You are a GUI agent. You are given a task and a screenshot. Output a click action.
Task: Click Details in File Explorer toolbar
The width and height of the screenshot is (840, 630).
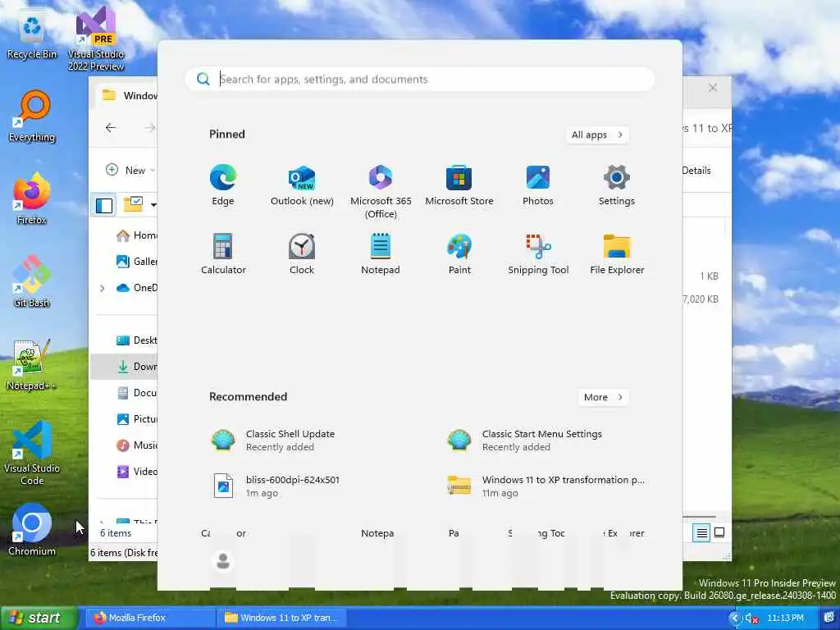696,171
